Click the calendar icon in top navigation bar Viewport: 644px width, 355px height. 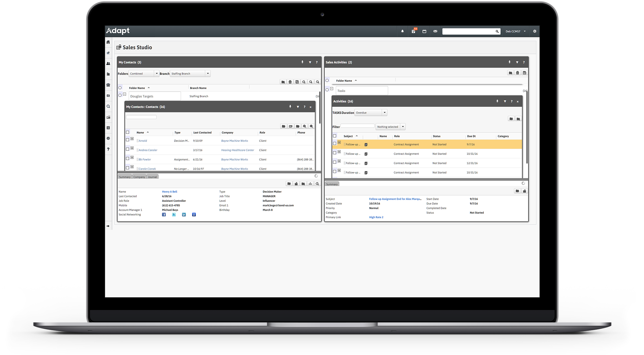(x=425, y=30)
